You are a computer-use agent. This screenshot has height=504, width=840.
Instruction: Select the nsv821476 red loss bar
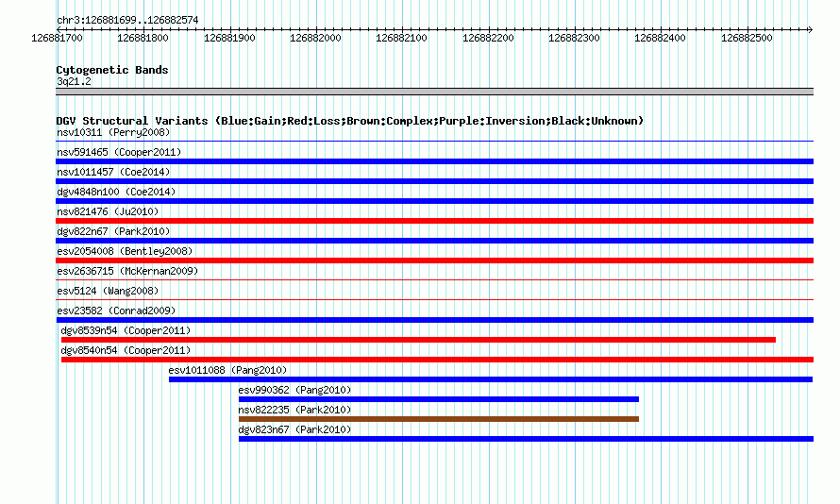pyautogui.click(x=434, y=221)
